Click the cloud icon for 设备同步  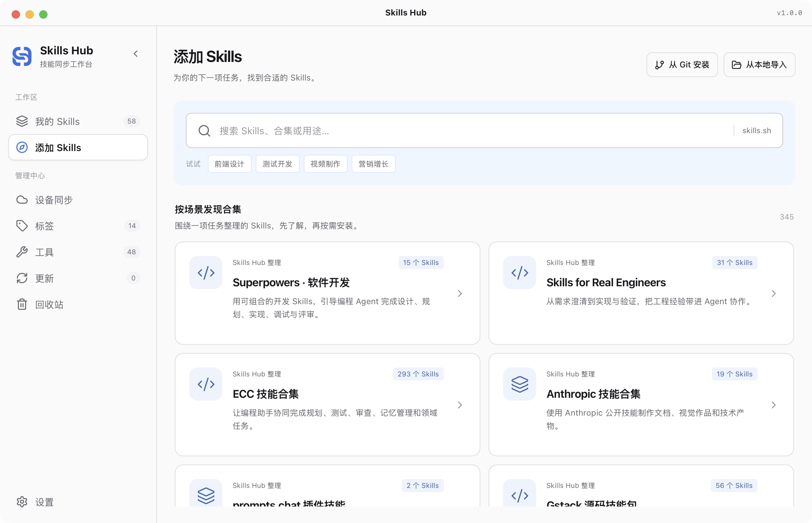(22, 200)
